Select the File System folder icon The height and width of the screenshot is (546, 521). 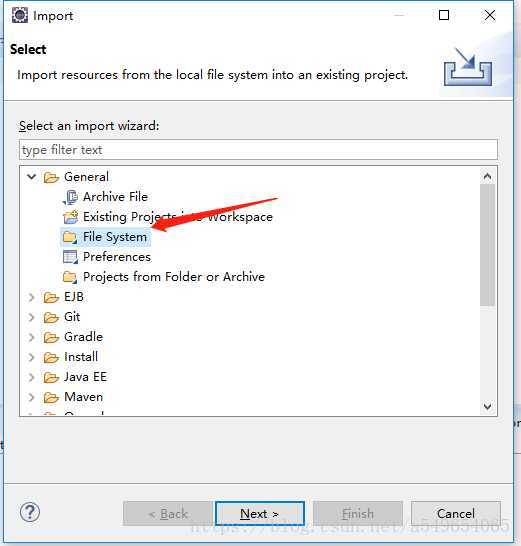(x=70, y=237)
